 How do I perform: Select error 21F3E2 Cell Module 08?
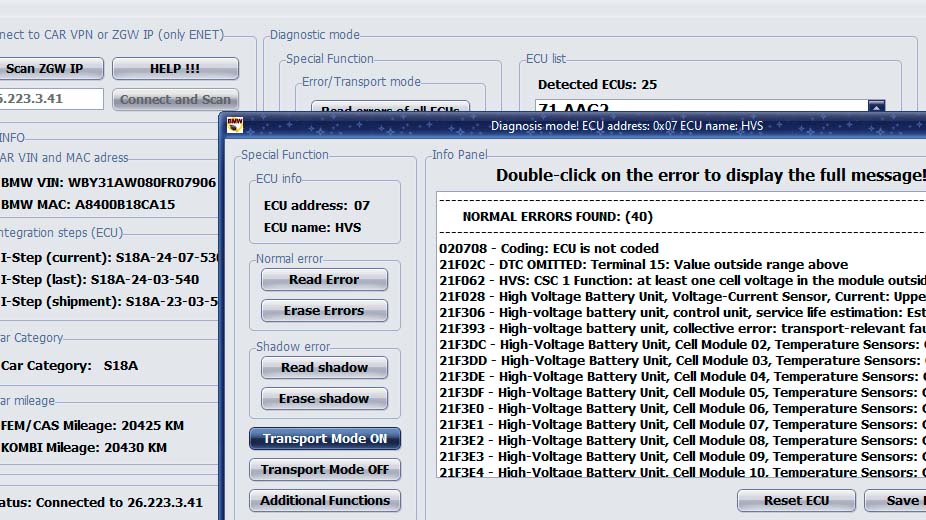[x=682, y=440]
